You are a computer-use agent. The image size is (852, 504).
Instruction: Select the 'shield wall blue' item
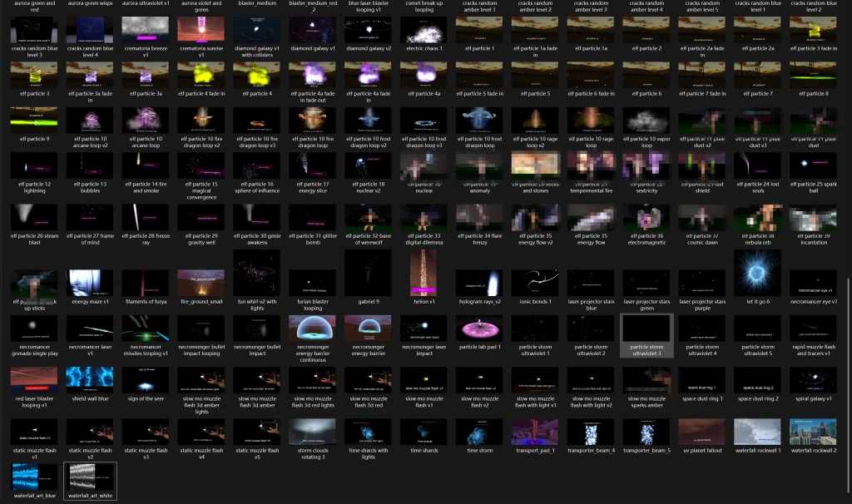pos(91,379)
